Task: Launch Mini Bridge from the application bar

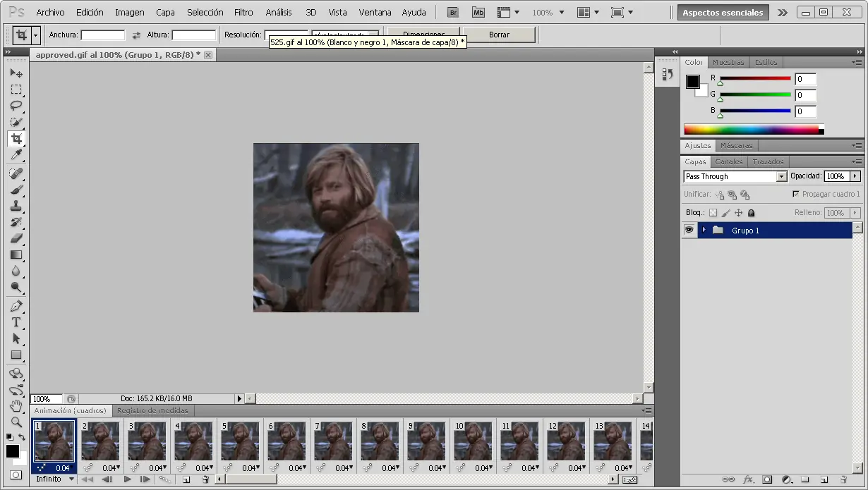Action: click(x=478, y=12)
